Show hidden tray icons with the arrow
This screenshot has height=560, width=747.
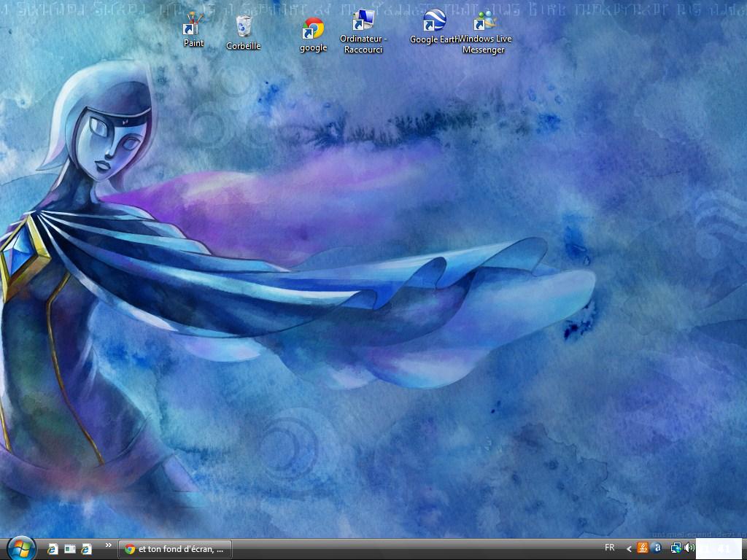629,548
